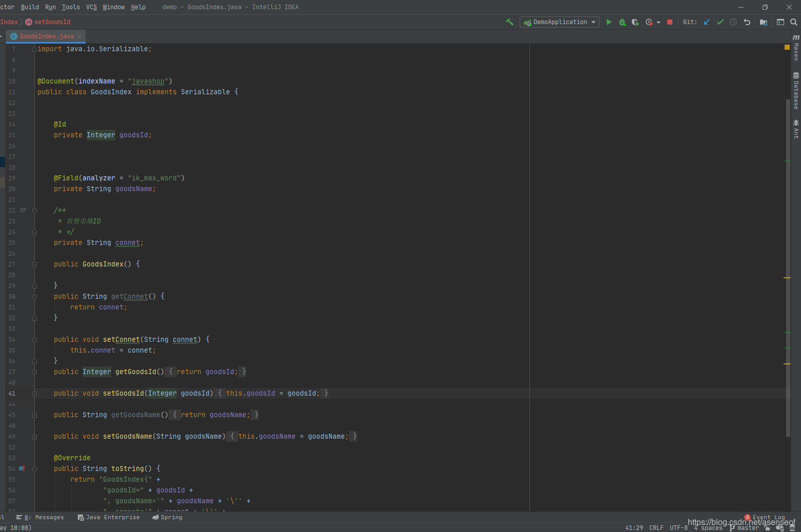This screenshot has height=532, width=801.
Task: Click the 41:29 line and column indicator
Action: [x=634, y=528]
